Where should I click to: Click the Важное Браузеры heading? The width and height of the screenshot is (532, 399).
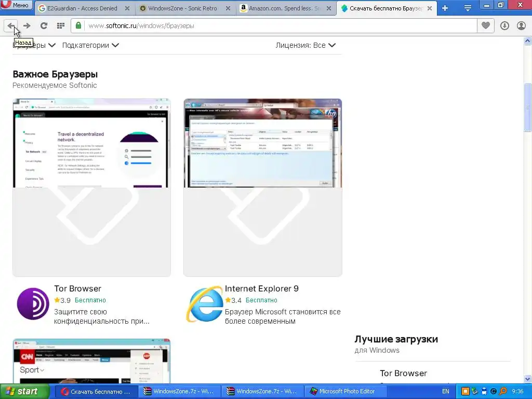tap(55, 74)
